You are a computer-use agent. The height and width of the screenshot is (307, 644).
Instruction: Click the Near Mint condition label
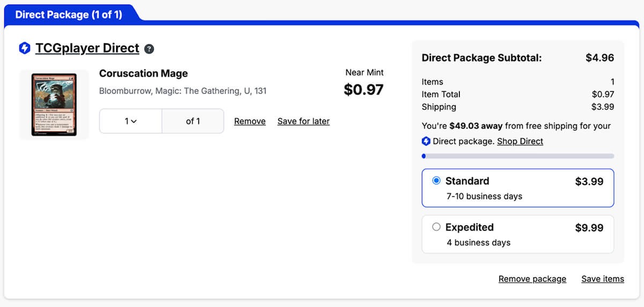[364, 72]
